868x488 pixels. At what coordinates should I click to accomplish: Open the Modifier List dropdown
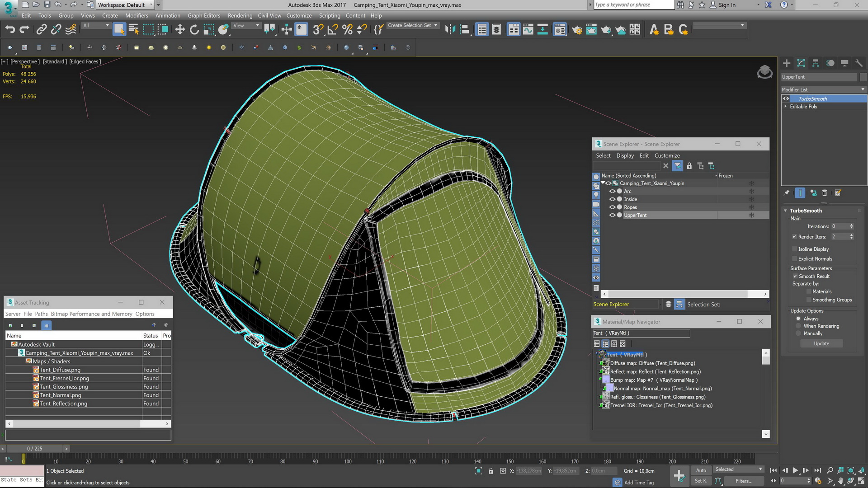823,89
